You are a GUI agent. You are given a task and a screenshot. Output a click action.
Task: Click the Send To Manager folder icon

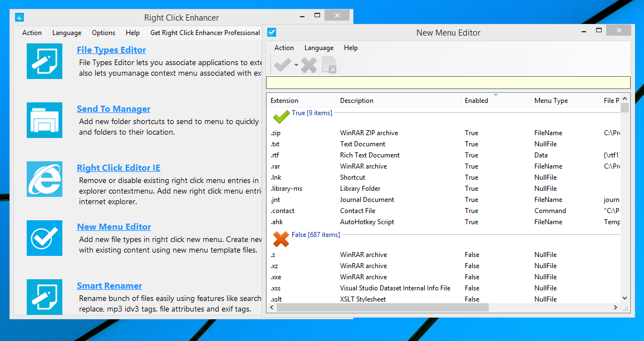tap(45, 120)
